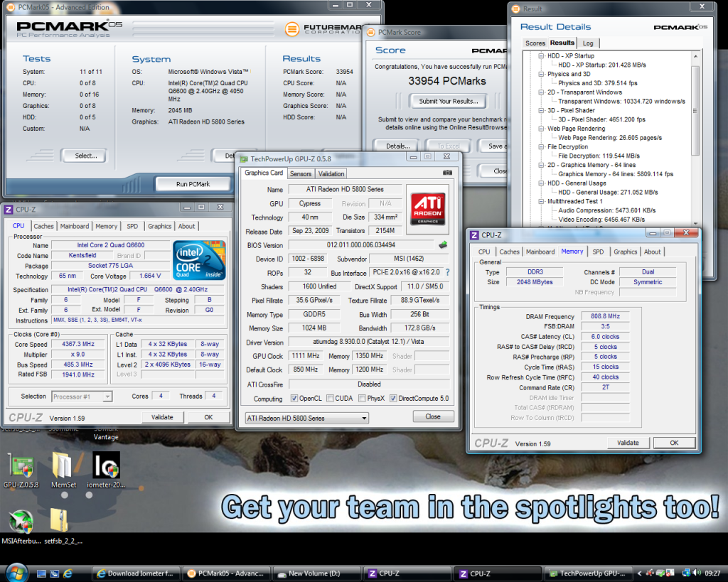Collapse the HDD - XP Startup node

pos(541,55)
